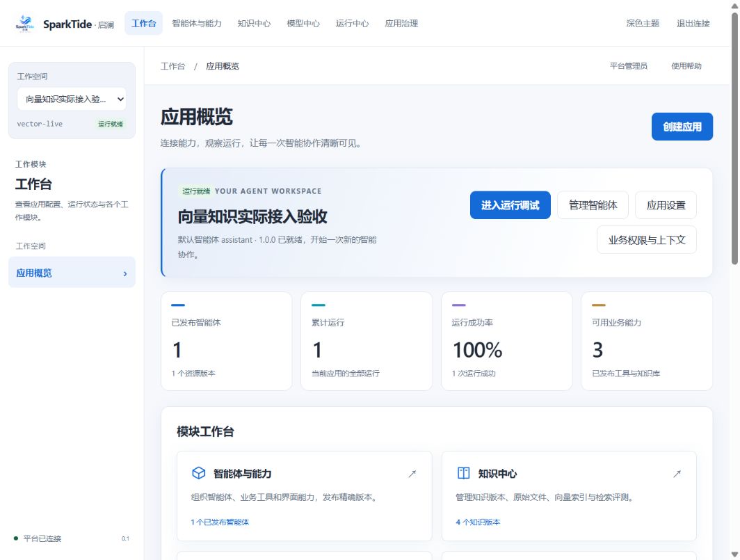Click 退出连接 to disconnect
The width and height of the screenshot is (740, 560).
(x=693, y=23)
